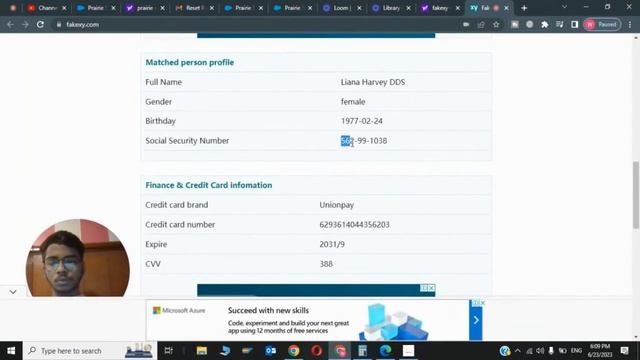Toggle the browser side panel icon

(575, 24)
